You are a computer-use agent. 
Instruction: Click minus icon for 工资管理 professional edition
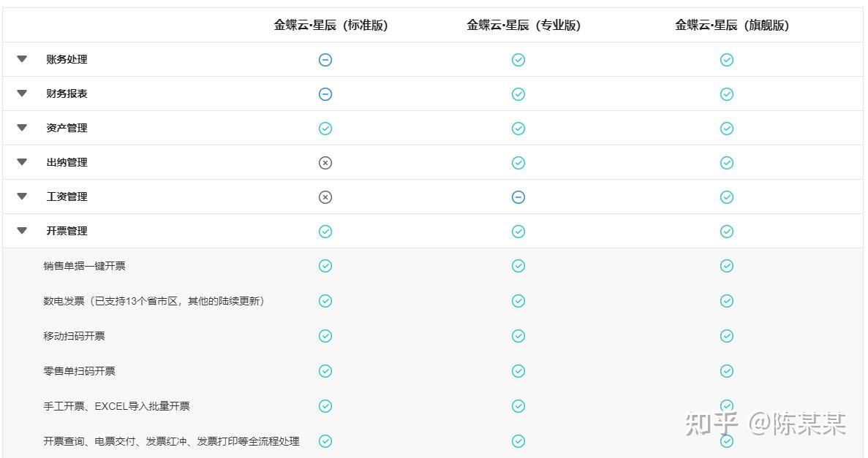518,197
